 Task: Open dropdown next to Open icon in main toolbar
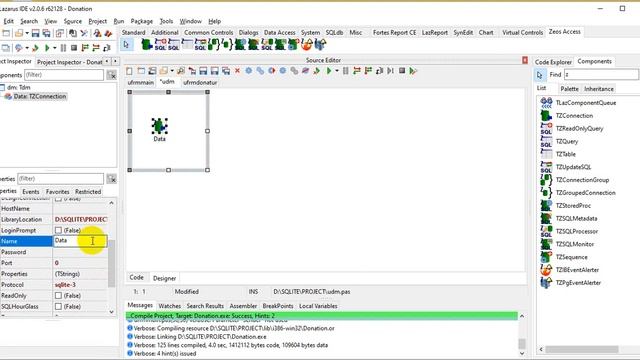click(27, 33)
